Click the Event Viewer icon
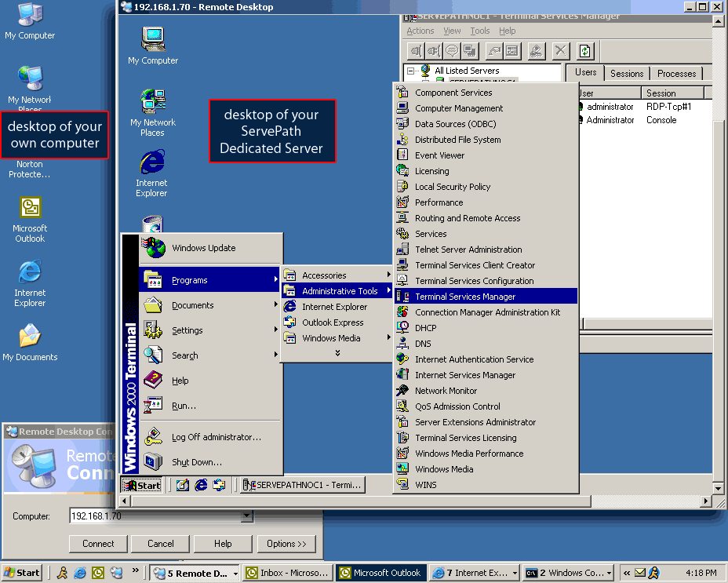The width and height of the screenshot is (728, 583). (402, 155)
